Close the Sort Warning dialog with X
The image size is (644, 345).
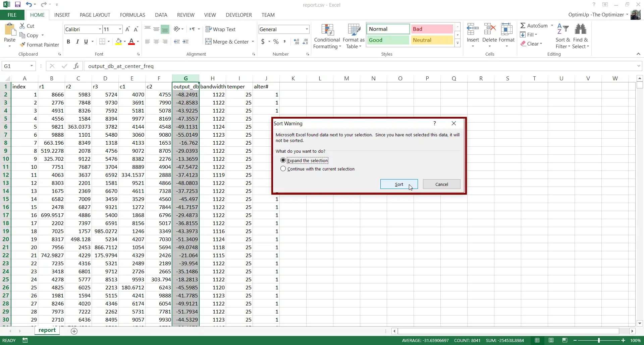click(x=454, y=123)
